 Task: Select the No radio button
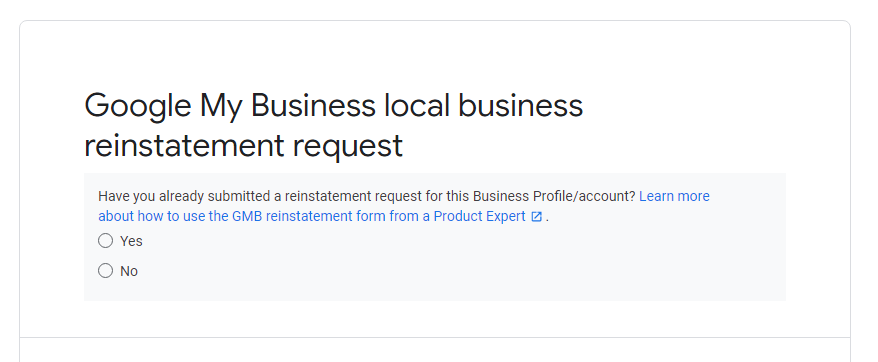[105, 271]
